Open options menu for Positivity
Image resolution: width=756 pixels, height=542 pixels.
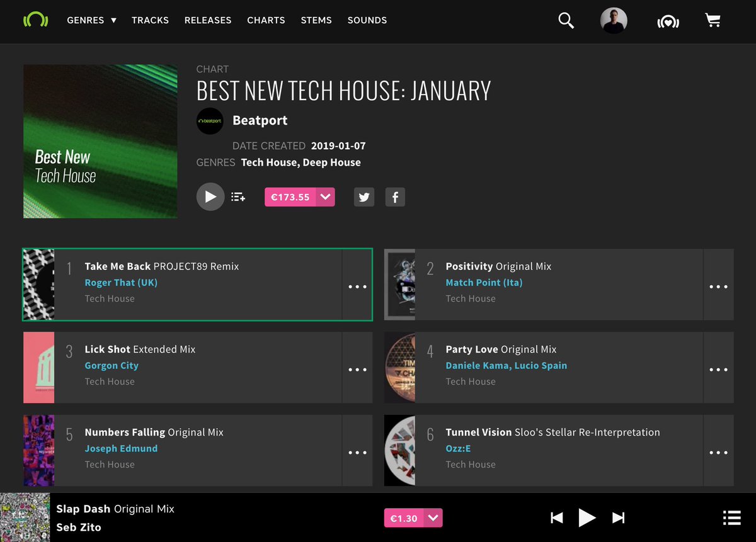[x=718, y=286]
